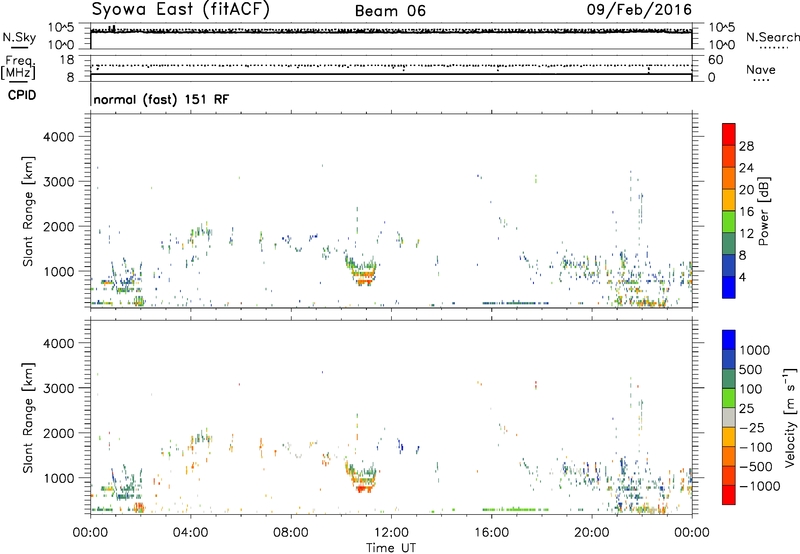The image size is (800, 554).
Task: Click the "12" power color bar label
Action: (746, 234)
